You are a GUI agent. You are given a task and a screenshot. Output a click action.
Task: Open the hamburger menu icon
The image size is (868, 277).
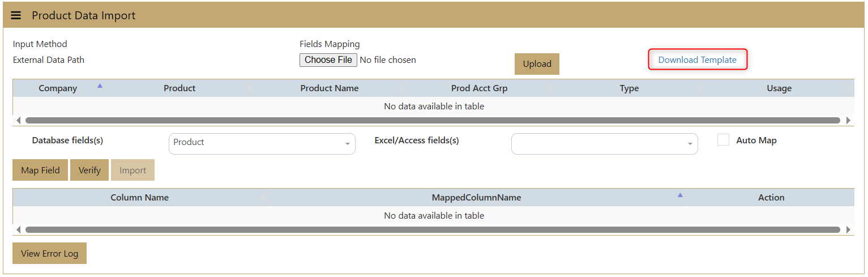tap(16, 15)
